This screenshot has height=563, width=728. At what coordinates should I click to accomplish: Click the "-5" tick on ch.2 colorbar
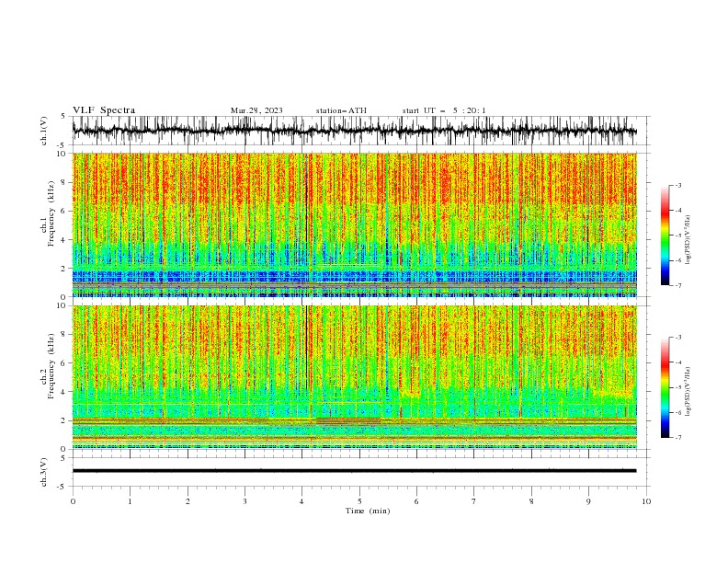678,387
